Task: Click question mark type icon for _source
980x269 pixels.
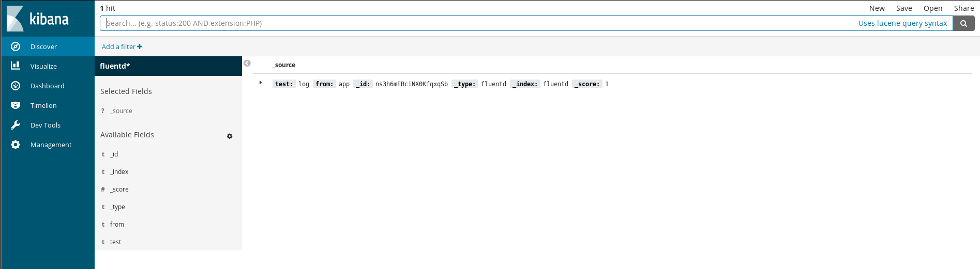Action: (103, 111)
